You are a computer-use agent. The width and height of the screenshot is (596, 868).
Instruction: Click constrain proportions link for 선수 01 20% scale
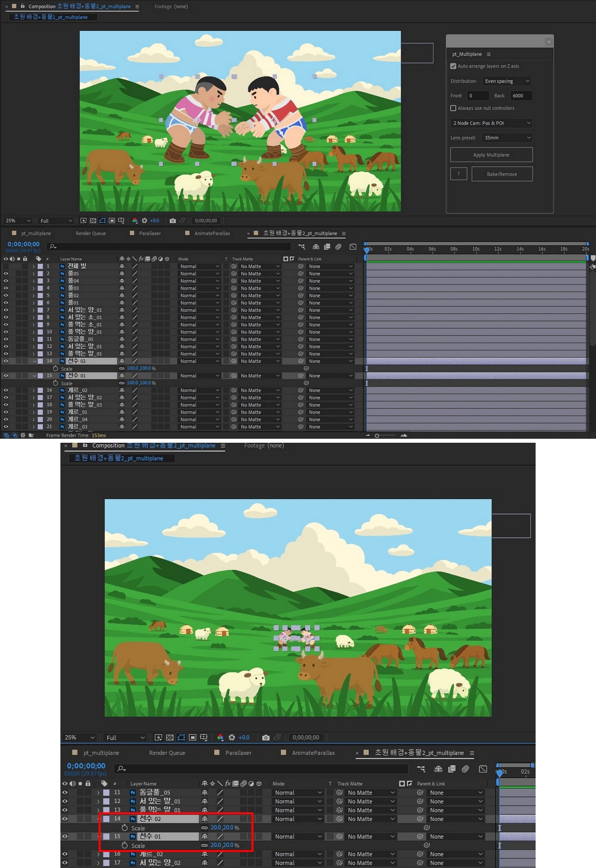point(204,845)
